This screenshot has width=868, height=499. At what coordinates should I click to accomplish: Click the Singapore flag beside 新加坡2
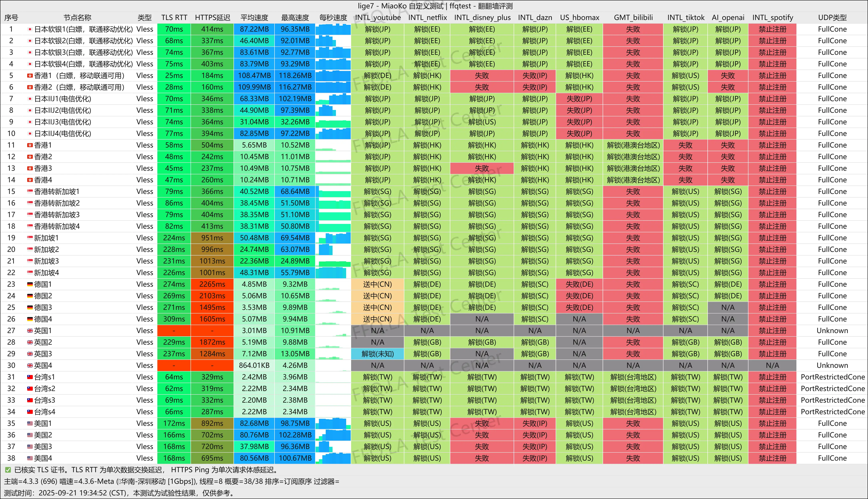click(30, 249)
